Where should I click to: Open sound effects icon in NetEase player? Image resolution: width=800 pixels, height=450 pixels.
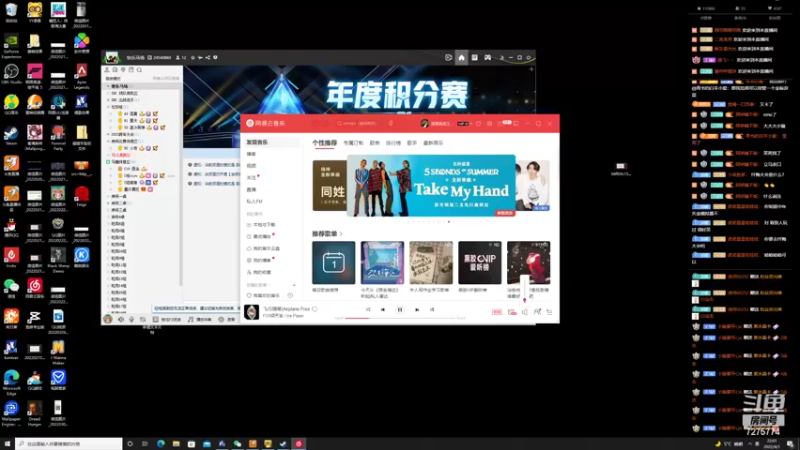pos(512,312)
